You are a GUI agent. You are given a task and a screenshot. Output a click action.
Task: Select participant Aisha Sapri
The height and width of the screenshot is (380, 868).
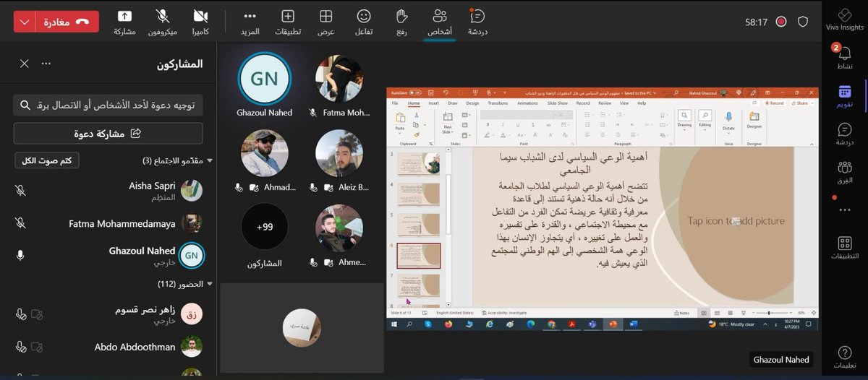point(109,191)
